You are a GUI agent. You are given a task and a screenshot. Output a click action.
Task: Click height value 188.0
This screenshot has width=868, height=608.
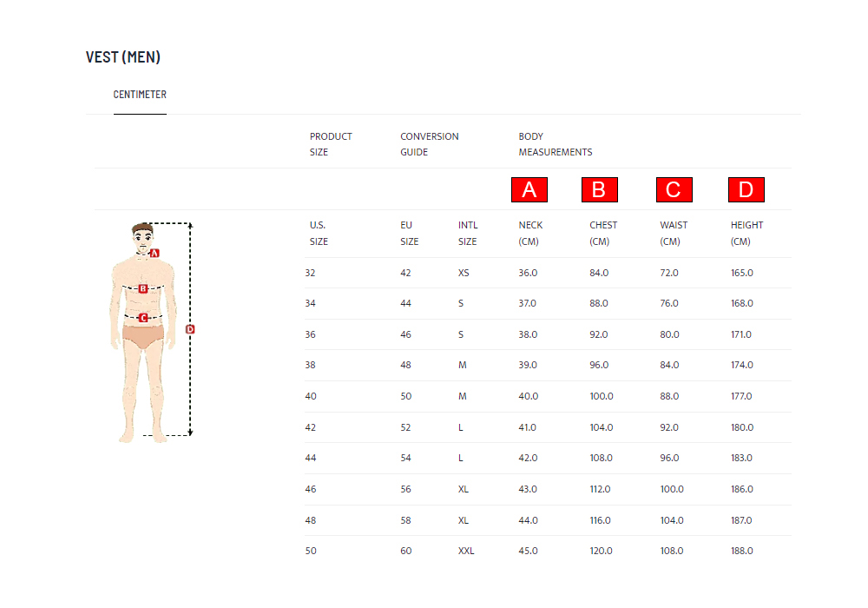point(742,551)
